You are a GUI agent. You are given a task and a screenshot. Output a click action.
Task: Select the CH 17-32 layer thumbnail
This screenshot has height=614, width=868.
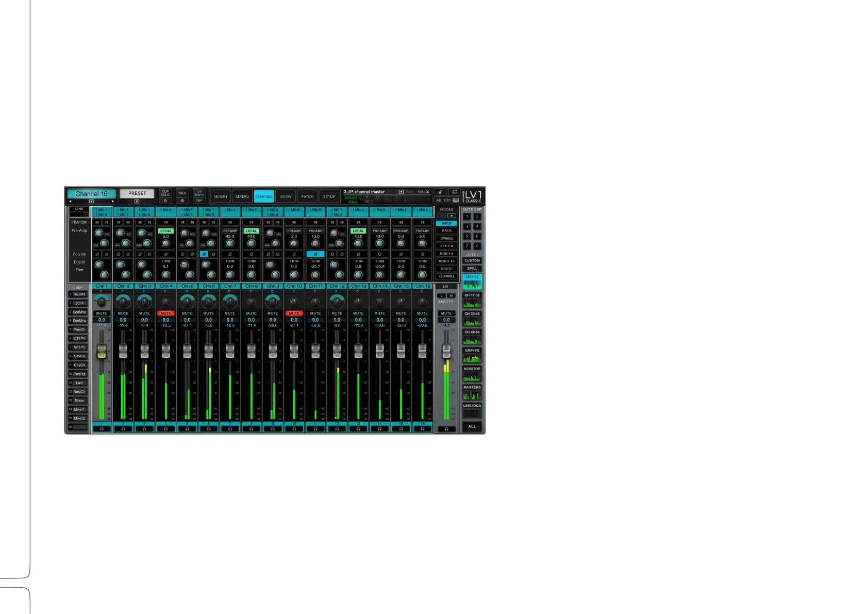coord(472,301)
